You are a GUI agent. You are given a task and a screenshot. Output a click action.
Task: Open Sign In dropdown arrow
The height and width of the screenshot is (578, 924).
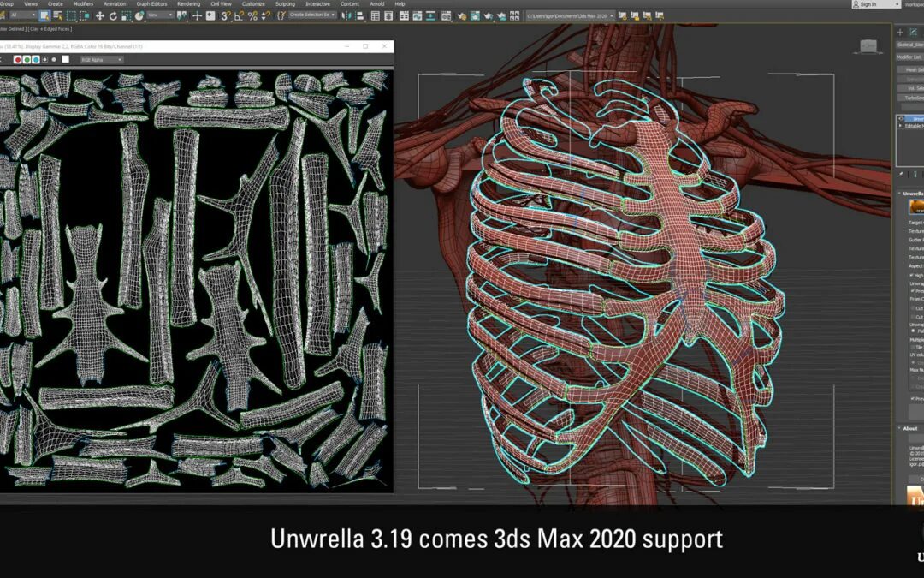[897, 4]
